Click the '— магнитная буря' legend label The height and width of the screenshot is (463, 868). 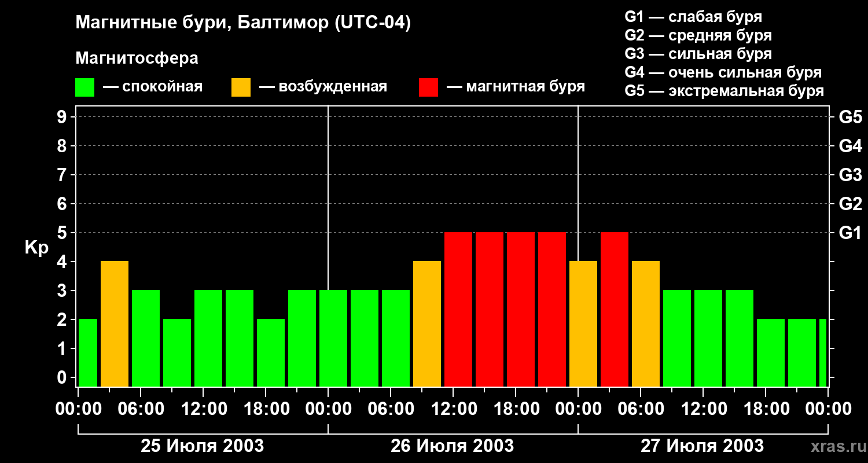[516, 87]
